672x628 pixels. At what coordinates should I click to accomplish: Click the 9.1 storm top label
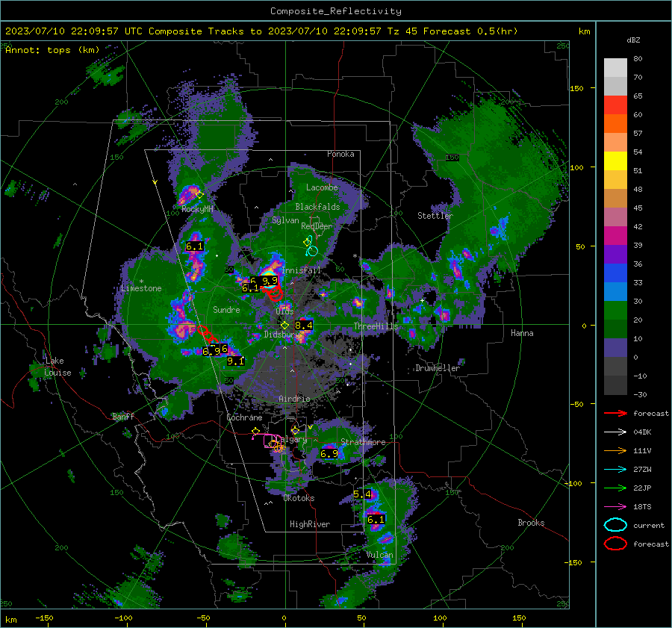tap(235, 361)
